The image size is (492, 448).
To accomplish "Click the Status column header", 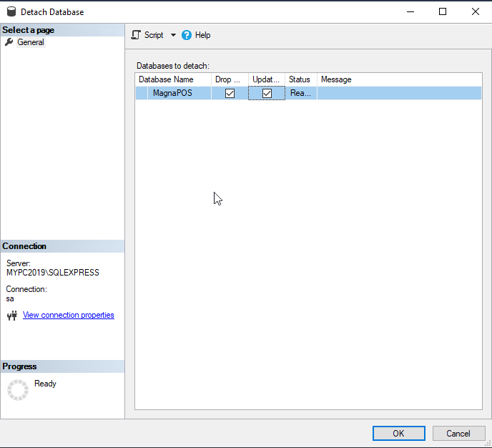I will (300, 79).
